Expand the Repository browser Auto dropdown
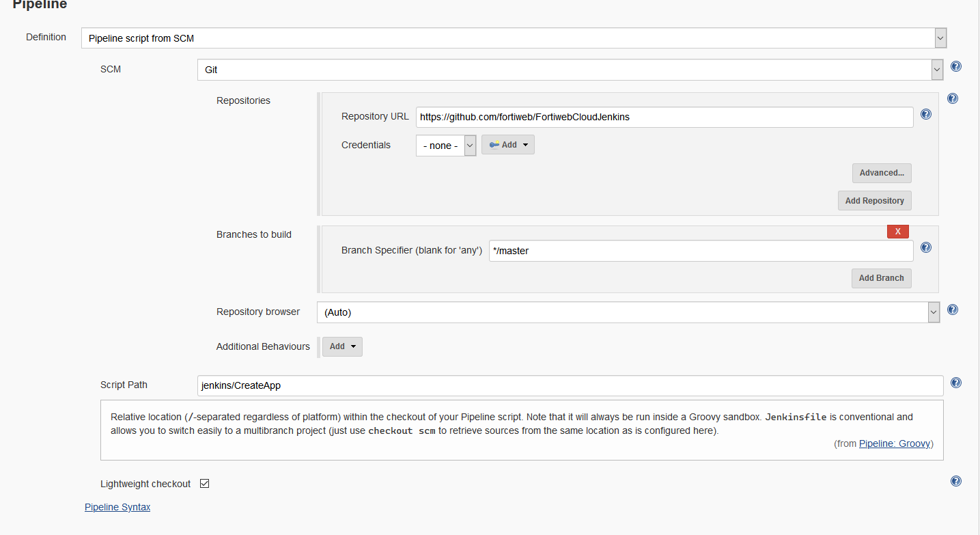980x535 pixels. tap(628, 312)
